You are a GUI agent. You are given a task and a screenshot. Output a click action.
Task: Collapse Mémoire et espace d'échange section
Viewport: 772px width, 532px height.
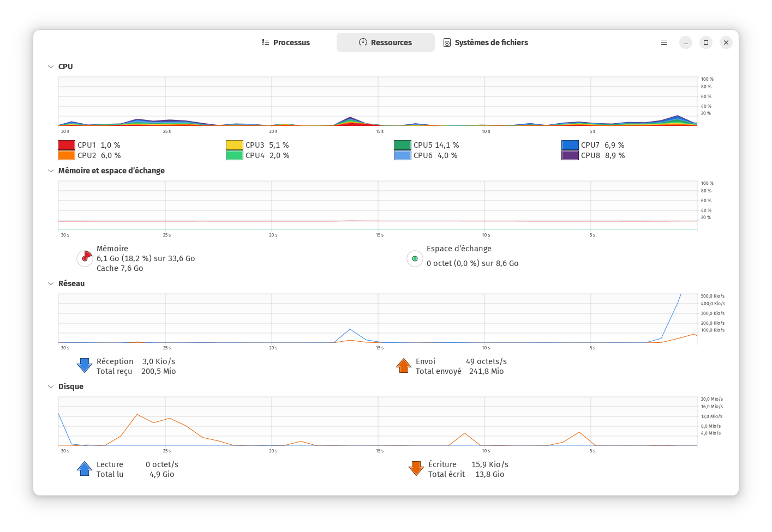[51, 171]
